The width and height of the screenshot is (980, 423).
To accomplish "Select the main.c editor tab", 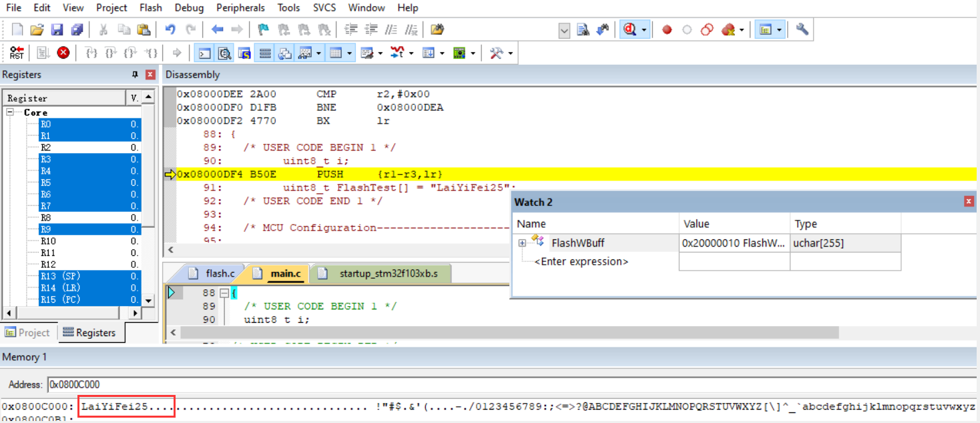I will 278,273.
